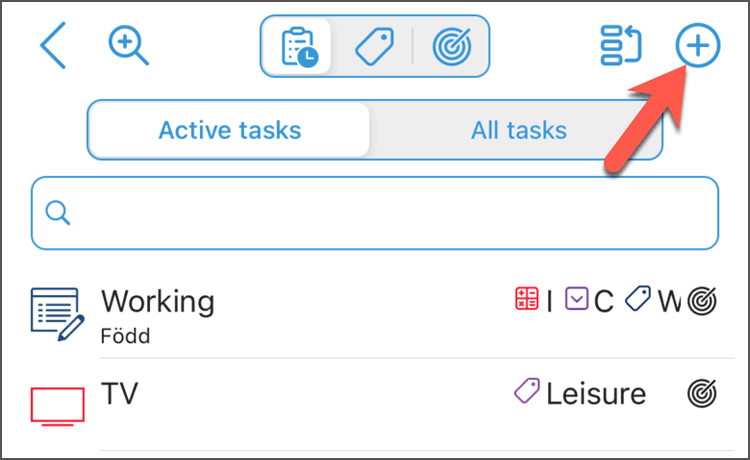Open the reorder list icon
This screenshot has height=460, width=750.
(x=621, y=45)
